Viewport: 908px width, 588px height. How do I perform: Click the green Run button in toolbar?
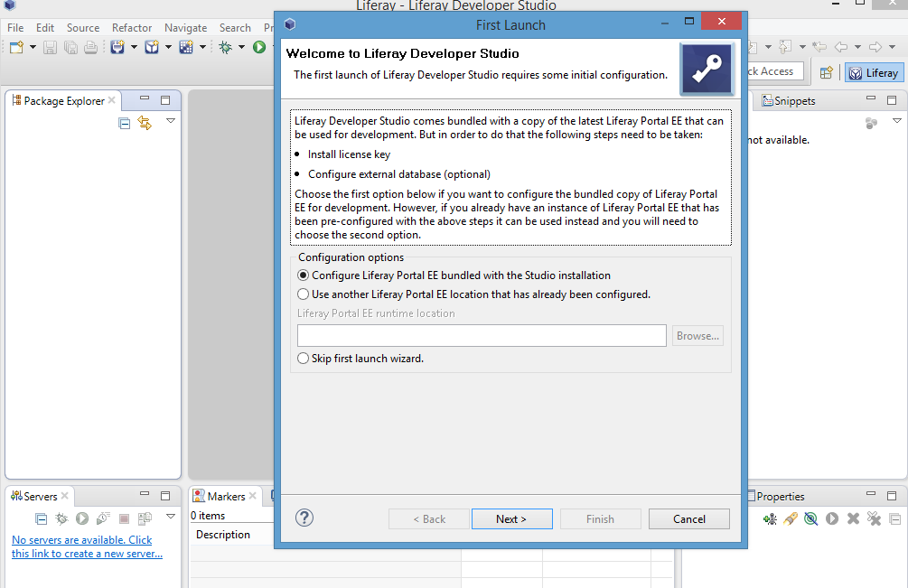click(x=259, y=48)
